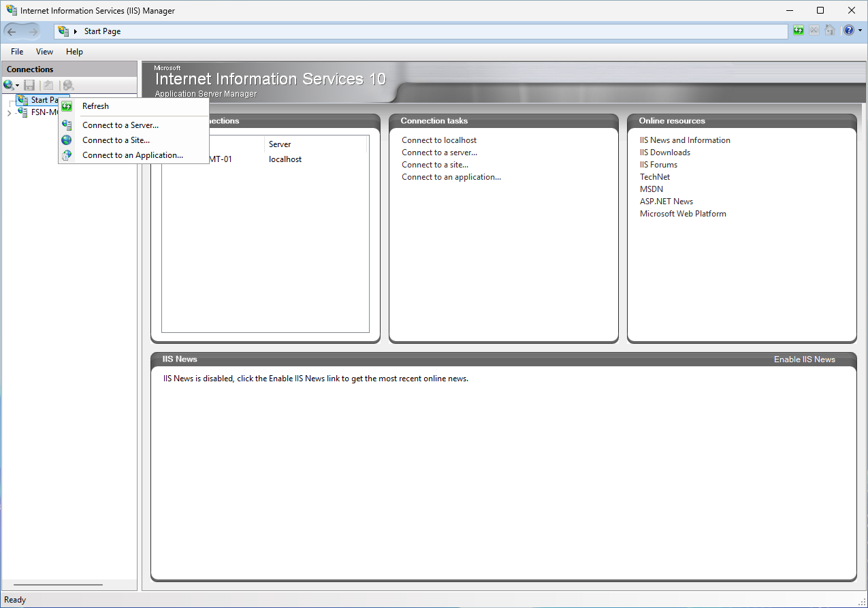Open the address bar breadcrumb arrow before Start Page
The width and height of the screenshot is (868, 608).
click(76, 31)
